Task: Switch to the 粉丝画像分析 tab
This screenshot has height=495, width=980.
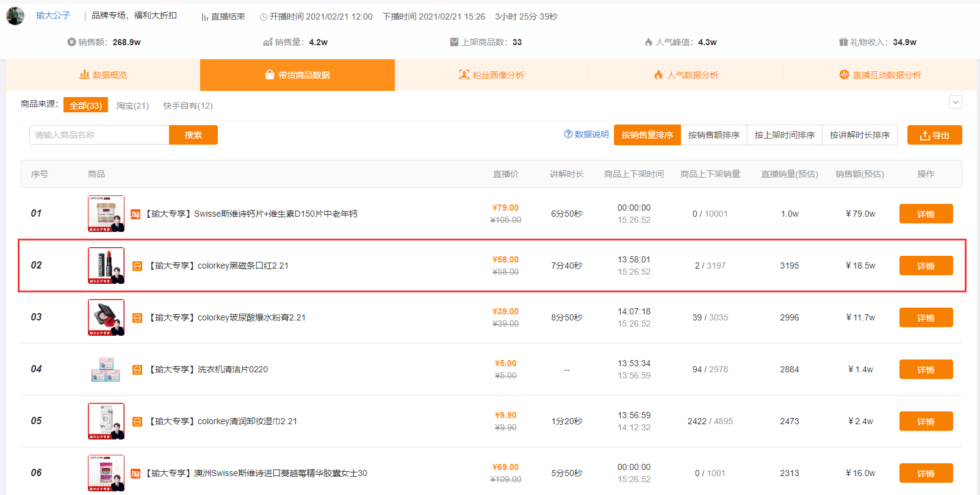Action: (492, 75)
